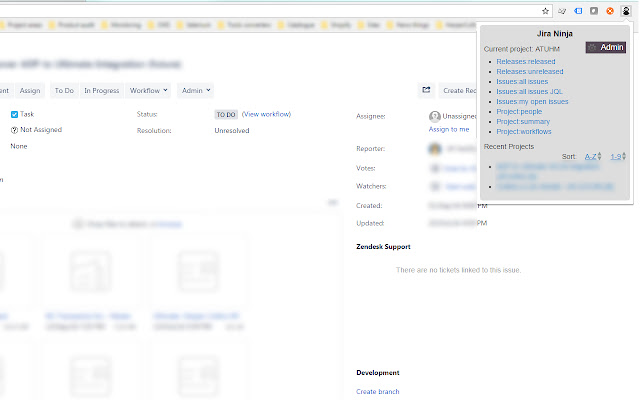The image size is (640, 400).
Task: Click the share icon next to Create
Action: point(426,90)
